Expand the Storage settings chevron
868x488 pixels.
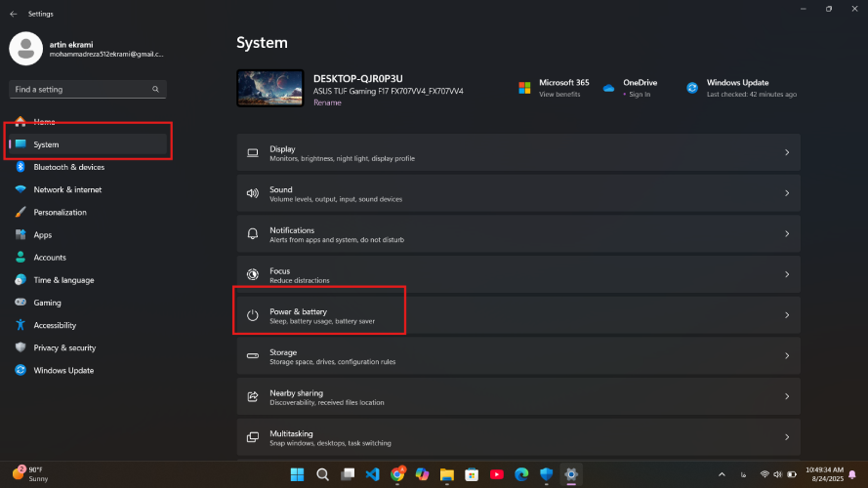(x=787, y=356)
